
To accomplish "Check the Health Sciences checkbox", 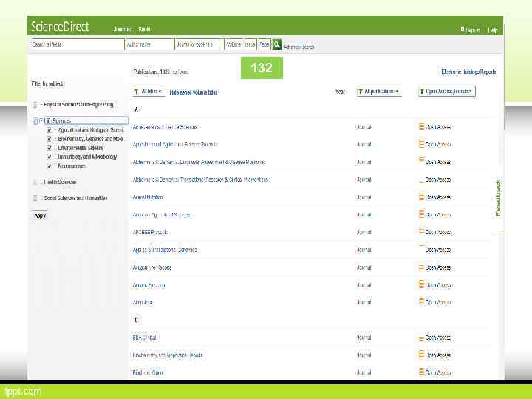I will pyautogui.click(x=35, y=183).
